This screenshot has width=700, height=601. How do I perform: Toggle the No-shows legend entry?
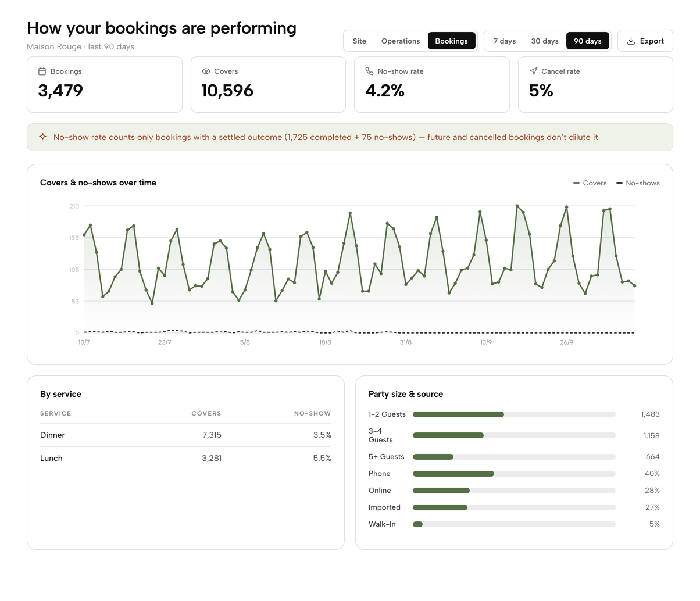point(638,183)
